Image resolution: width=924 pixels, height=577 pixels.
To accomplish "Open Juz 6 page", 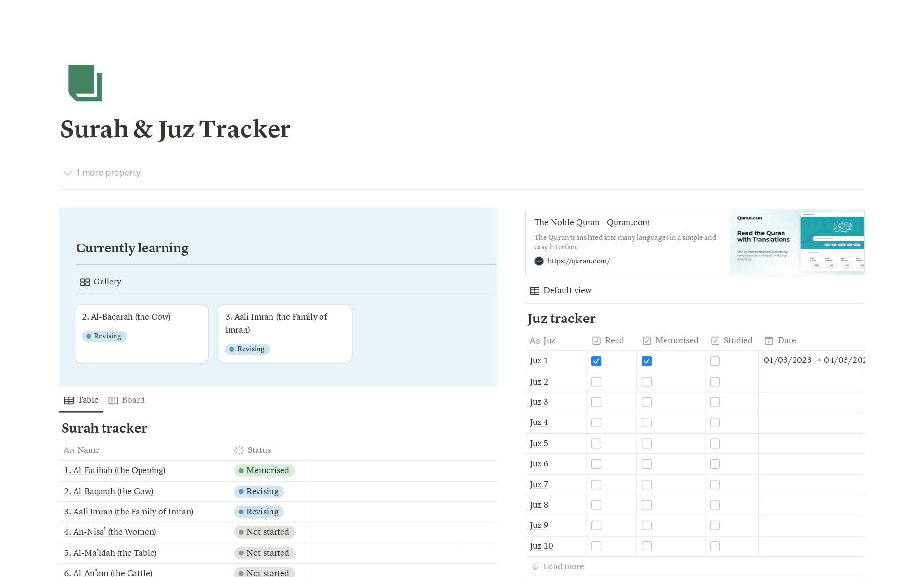I will pyautogui.click(x=539, y=464).
